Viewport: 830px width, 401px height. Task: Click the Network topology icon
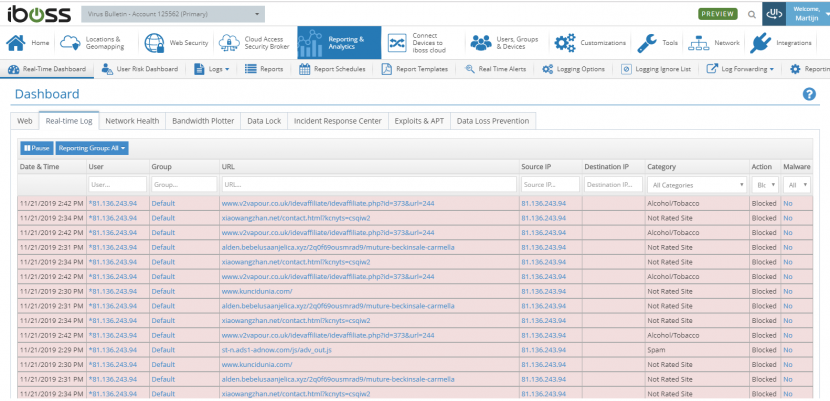point(699,43)
